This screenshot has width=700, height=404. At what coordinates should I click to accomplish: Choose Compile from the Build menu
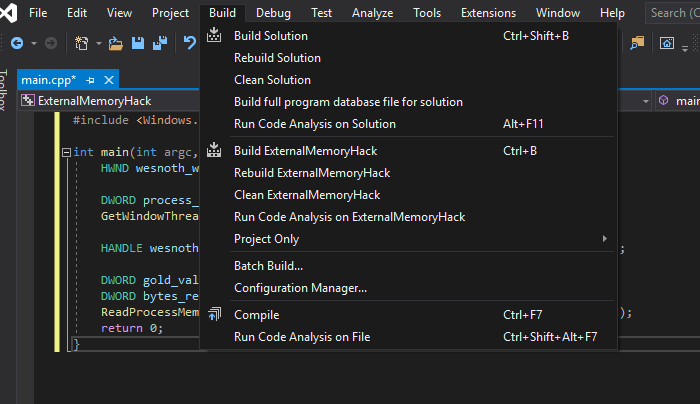click(x=408, y=315)
